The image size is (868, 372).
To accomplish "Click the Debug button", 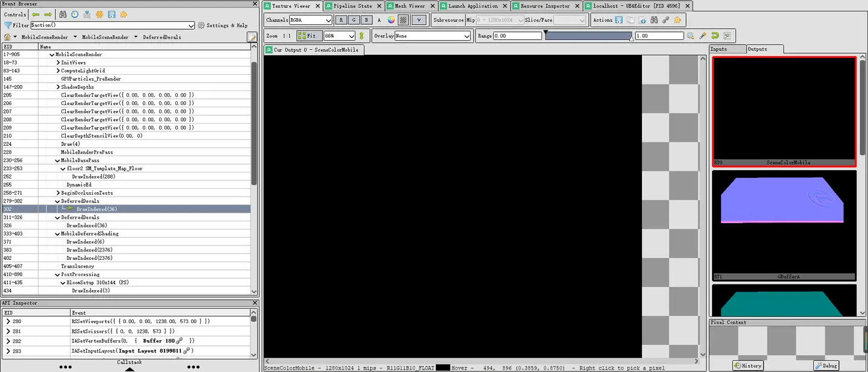I will tap(826, 365).
